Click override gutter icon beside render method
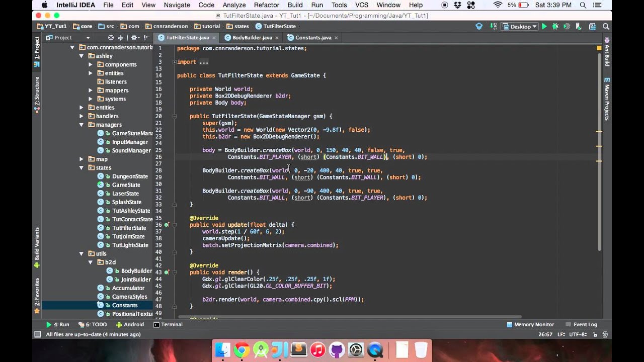This screenshot has height=362, width=644. 167,272
